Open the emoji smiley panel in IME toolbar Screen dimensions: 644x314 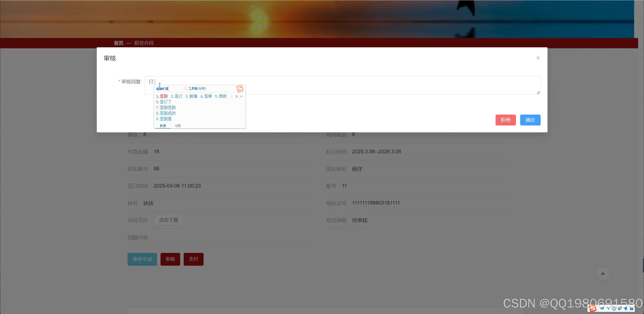pos(614,309)
